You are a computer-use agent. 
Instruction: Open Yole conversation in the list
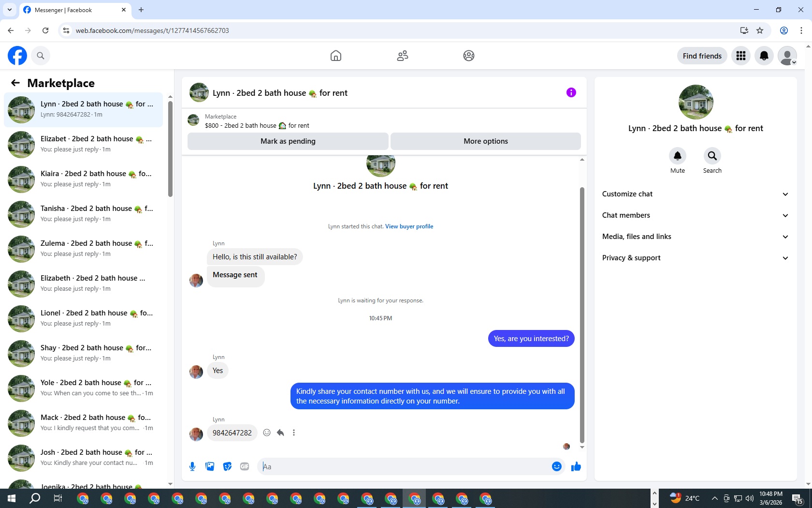tap(83, 388)
